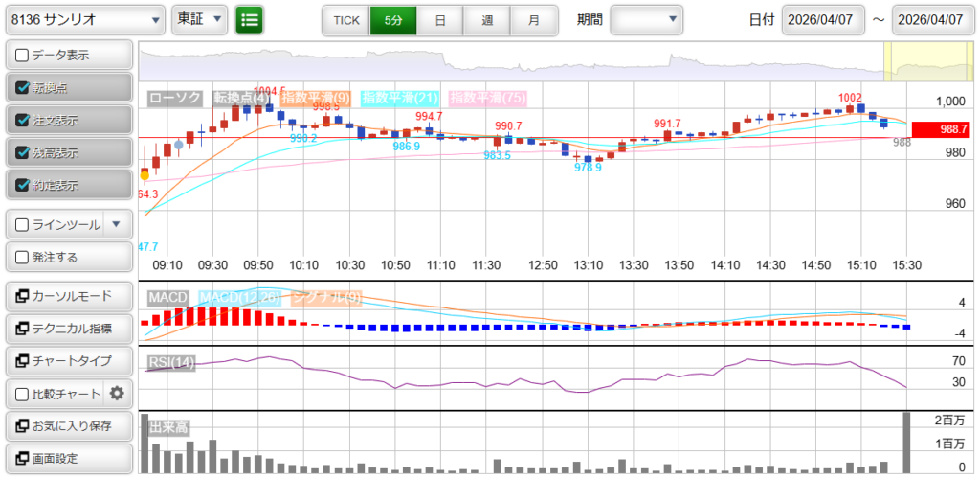The width and height of the screenshot is (980, 478).
Task: Open the チャートタイプ selector
Action: (68, 361)
